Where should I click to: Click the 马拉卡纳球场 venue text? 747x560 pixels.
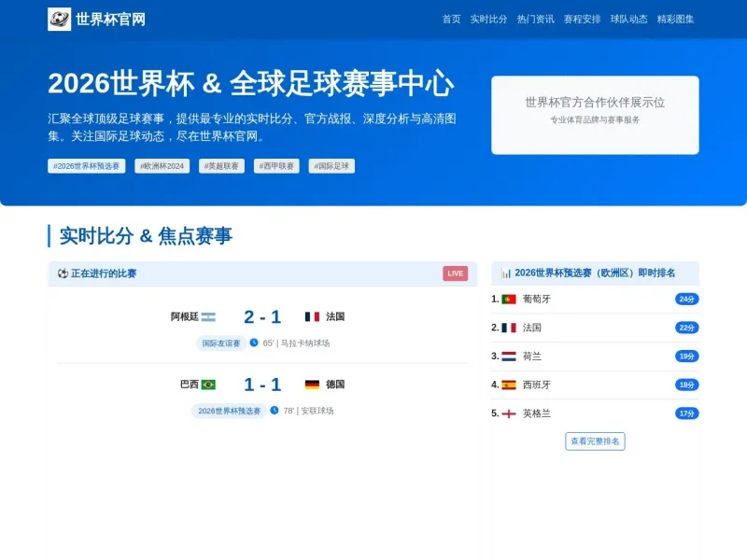point(305,343)
